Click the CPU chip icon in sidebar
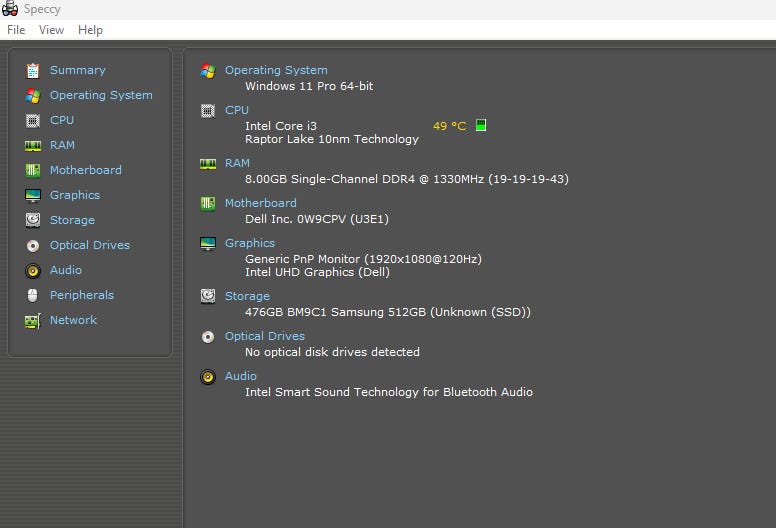 [x=33, y=120]
